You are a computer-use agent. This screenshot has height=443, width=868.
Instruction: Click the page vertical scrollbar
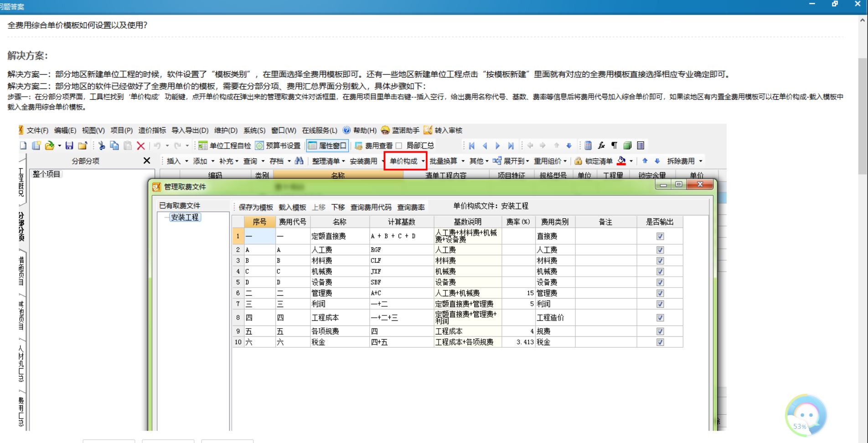863,116
